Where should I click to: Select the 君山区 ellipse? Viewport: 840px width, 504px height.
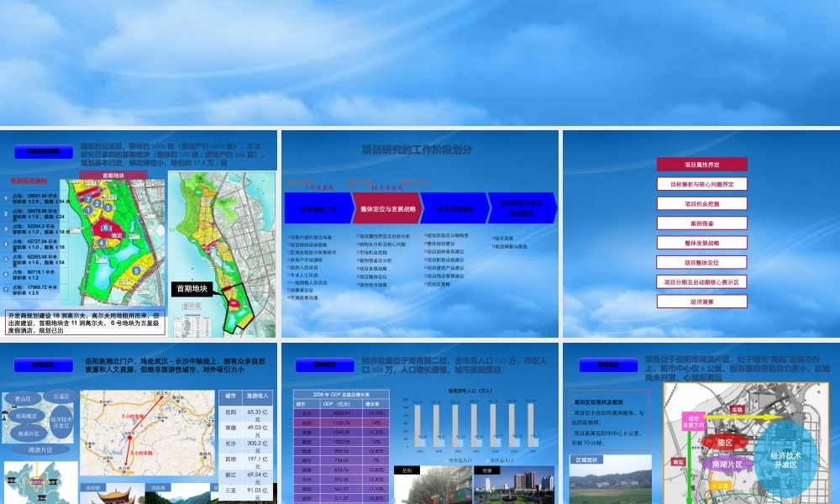click(x=23, y=398)
